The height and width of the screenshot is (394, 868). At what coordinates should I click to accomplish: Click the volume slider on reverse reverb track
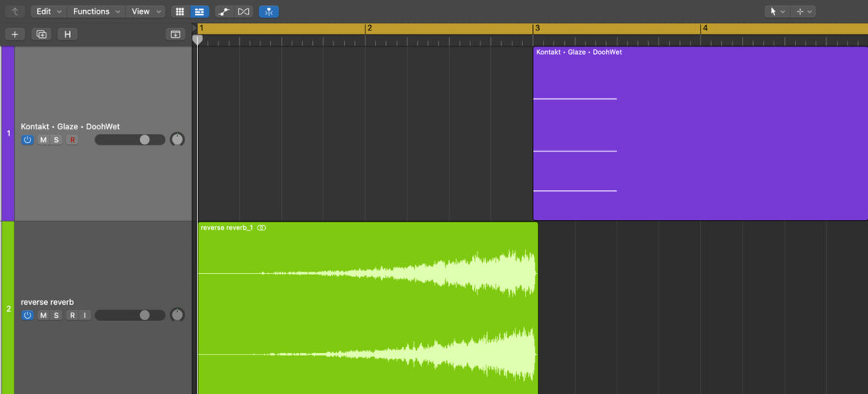[129, 315]
